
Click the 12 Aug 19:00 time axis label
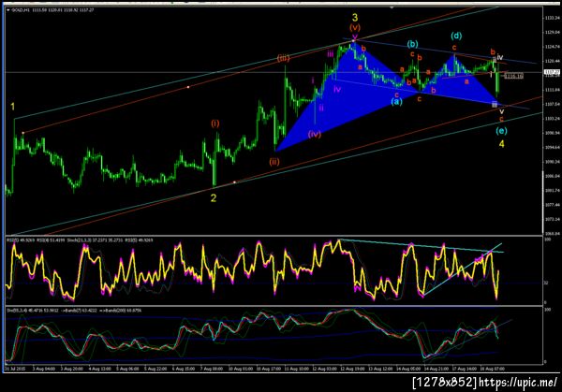(x=351, y=369)
